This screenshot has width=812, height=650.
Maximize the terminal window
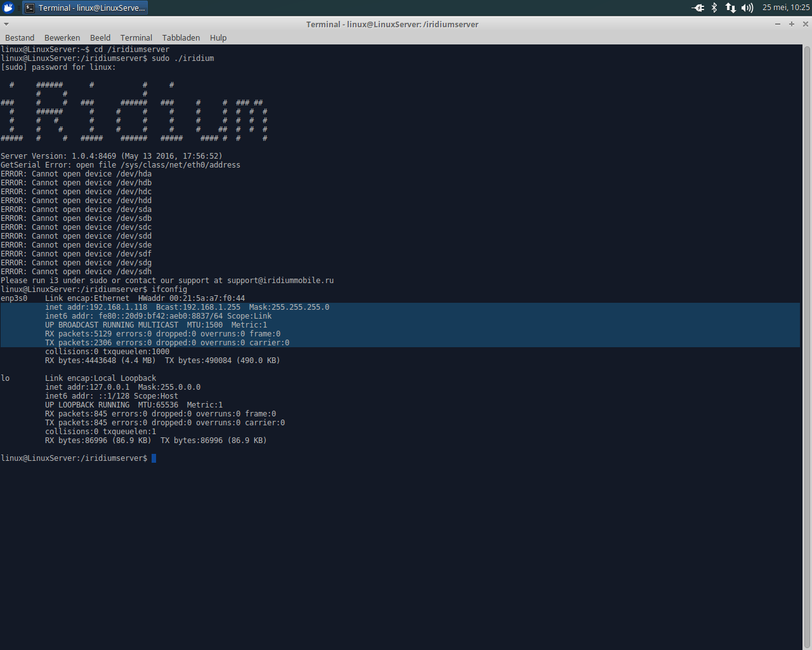(792, 24)
